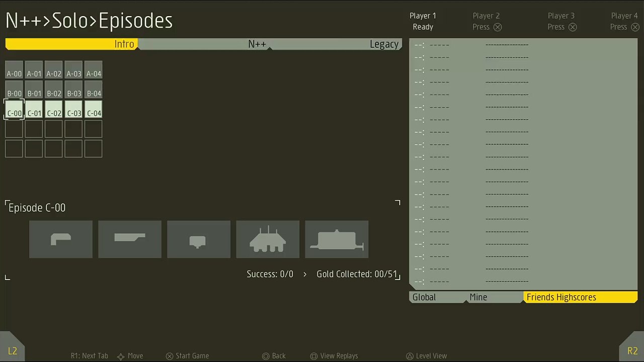Click Player 3 cross button icon

point(573,27)
